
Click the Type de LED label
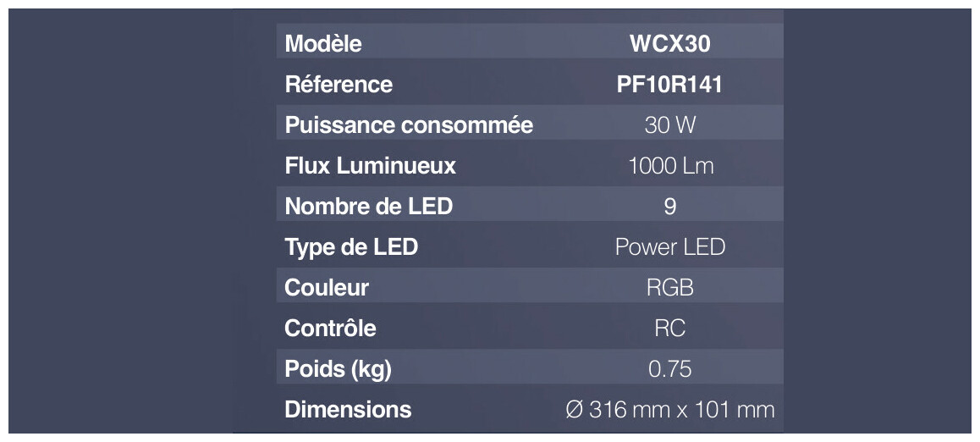351,246
